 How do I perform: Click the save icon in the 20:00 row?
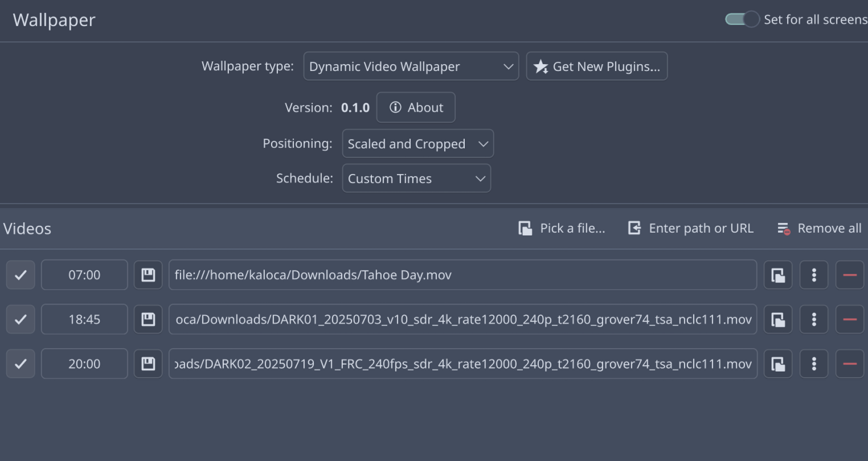point(148,364)
